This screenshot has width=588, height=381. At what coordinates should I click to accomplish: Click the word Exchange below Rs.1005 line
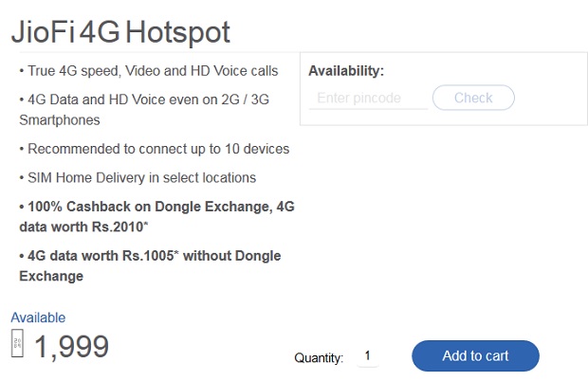pos(51,277)
